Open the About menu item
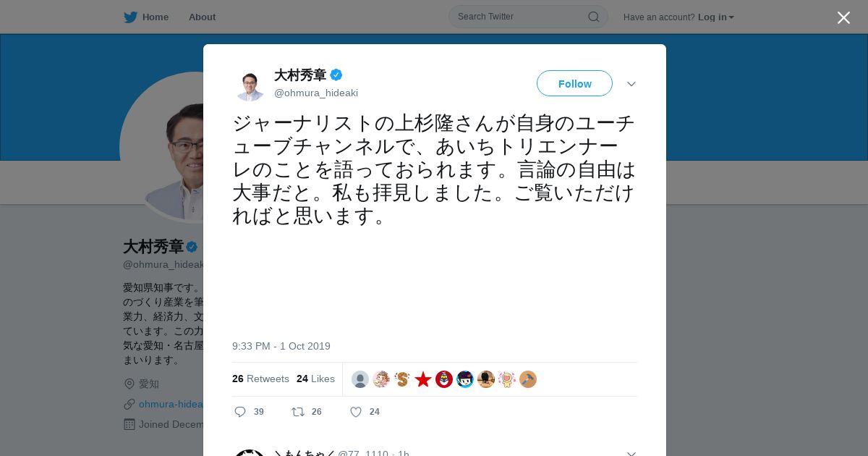 [202, 17]
